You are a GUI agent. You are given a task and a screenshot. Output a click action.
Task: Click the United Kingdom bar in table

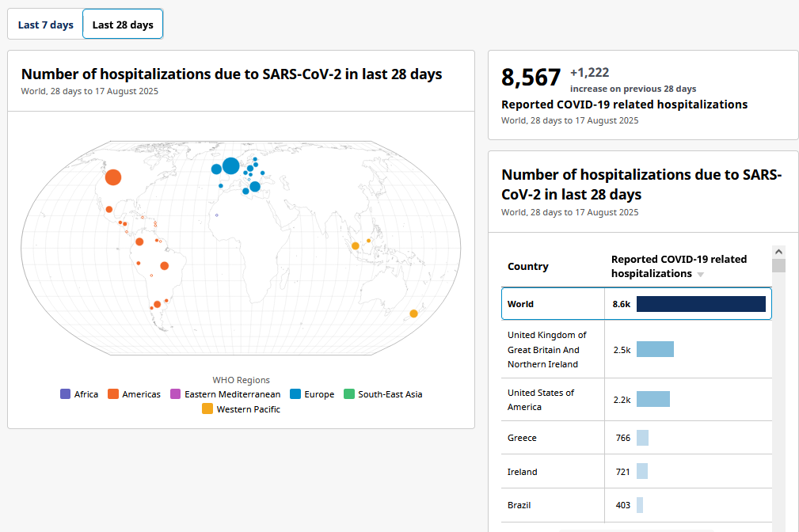point(656,349)
